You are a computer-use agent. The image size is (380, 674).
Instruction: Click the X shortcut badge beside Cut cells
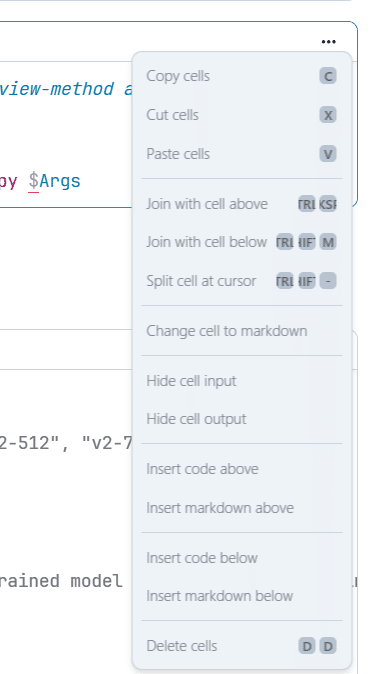tap(328, 115)
